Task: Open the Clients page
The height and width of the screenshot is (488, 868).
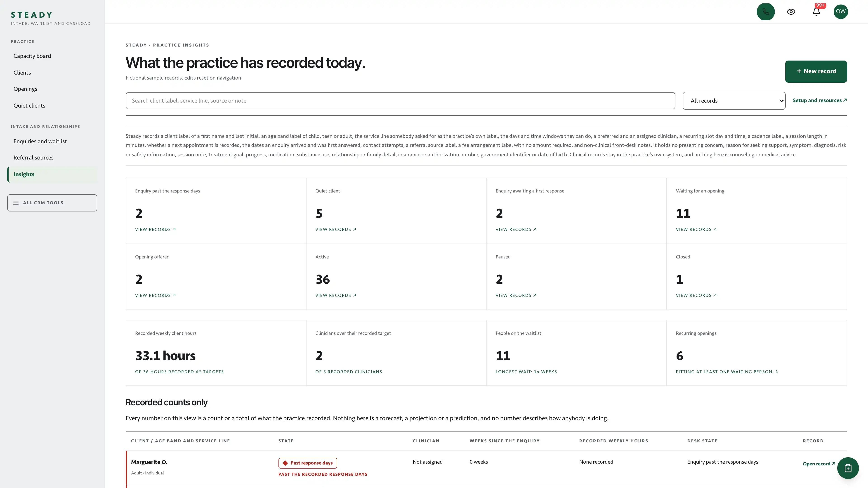Action: pyautogui.click(x=22, y=72)
